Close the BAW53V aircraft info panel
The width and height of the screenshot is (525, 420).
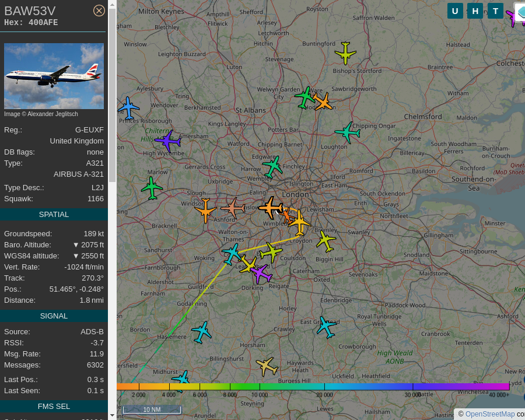[x=99, y=10]
